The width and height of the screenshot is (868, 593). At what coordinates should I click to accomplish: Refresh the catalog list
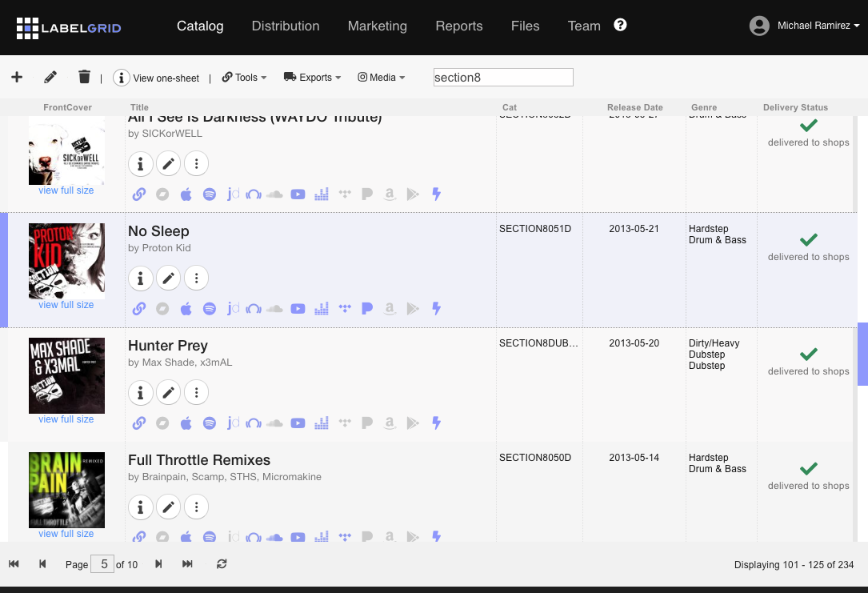(x=222, y=563)
